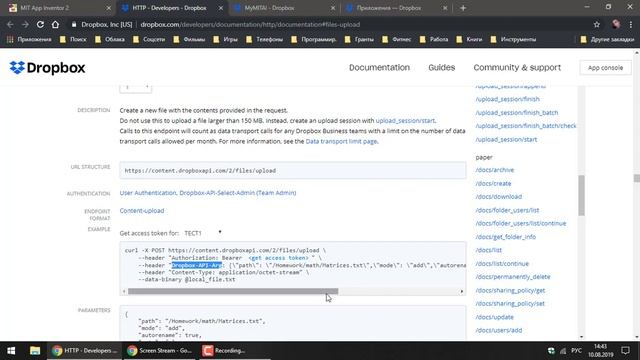640x360 pixels.
Task: Click the App console button
Action: pos(605,68)
